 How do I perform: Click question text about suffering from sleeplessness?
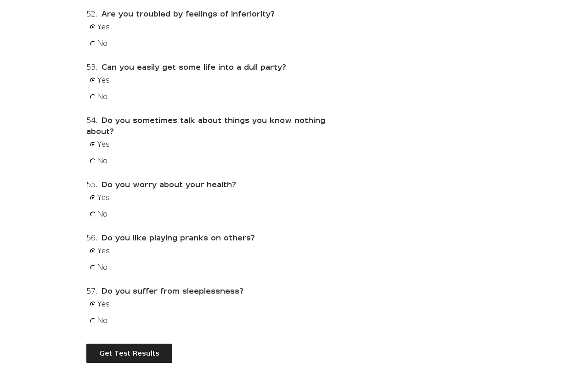[172, 291]
